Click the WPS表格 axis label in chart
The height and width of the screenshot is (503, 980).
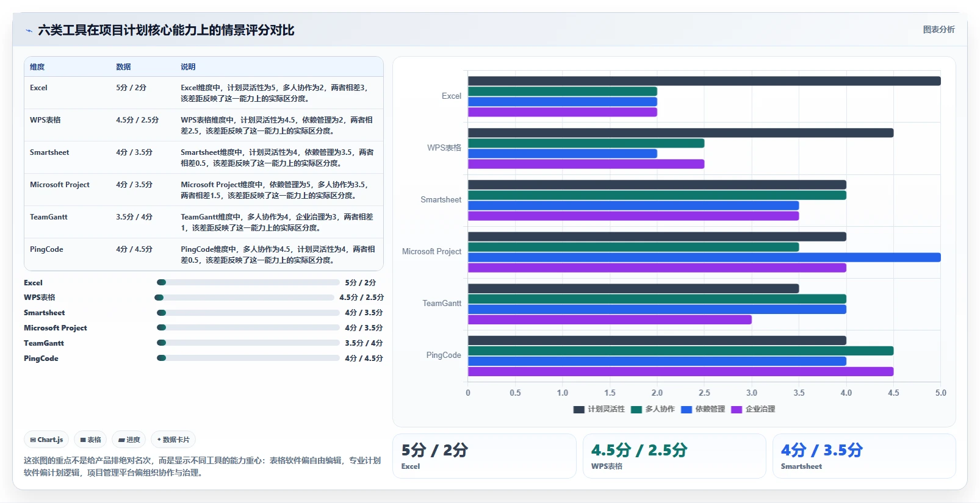[x=444, y=148]
